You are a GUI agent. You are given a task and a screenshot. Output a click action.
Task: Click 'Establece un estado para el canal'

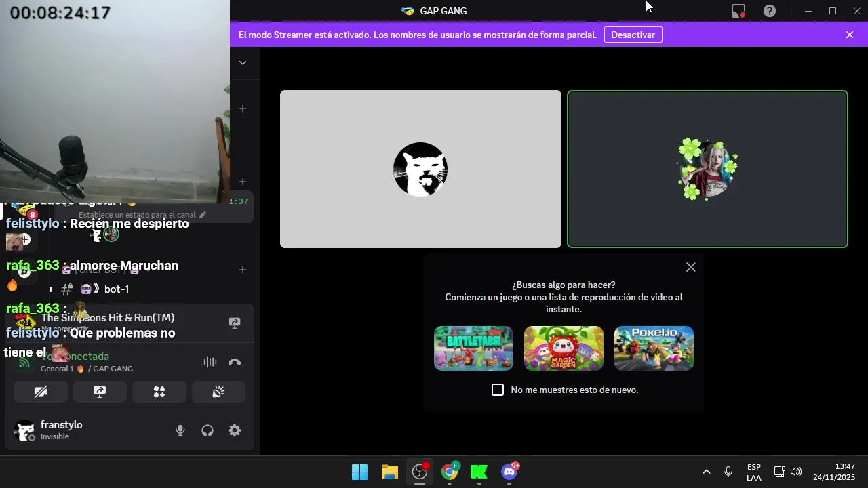(x=142, y=215)
